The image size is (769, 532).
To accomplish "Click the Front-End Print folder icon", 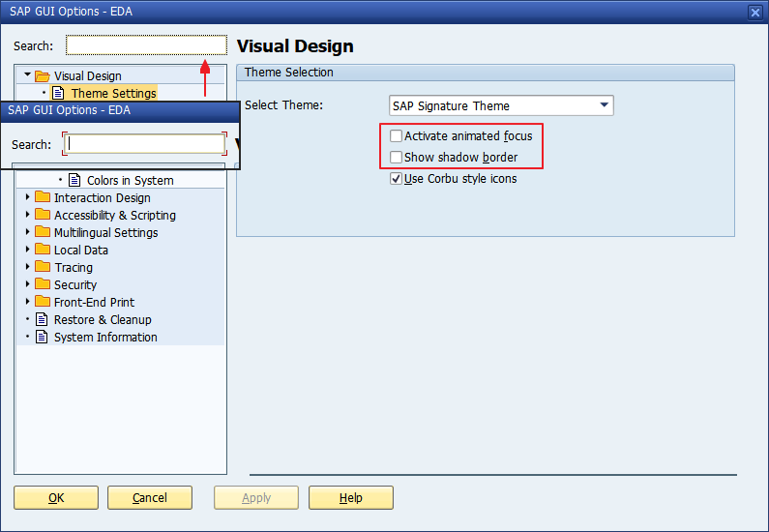I will [x=43, y=302].
